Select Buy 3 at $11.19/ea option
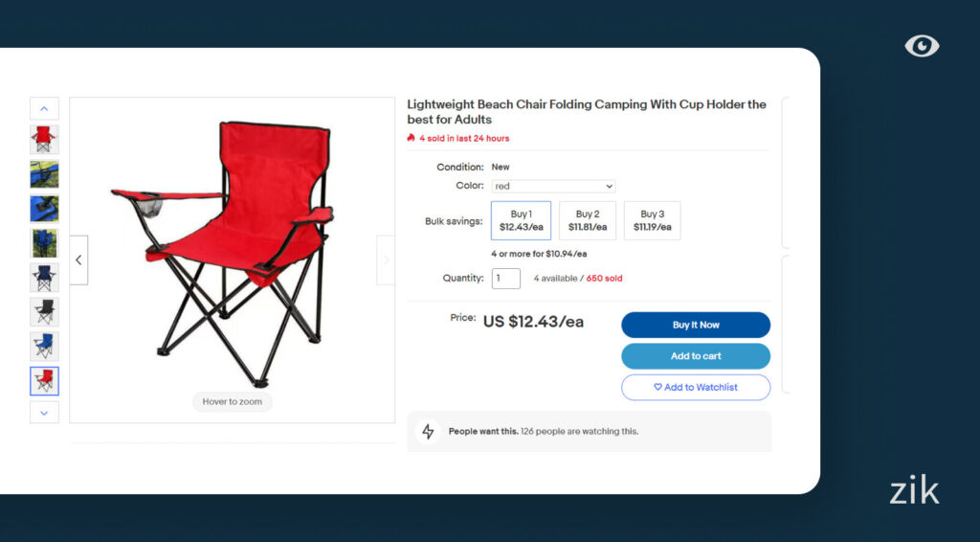This screenshot has width=980, height=542. (652, 220)
